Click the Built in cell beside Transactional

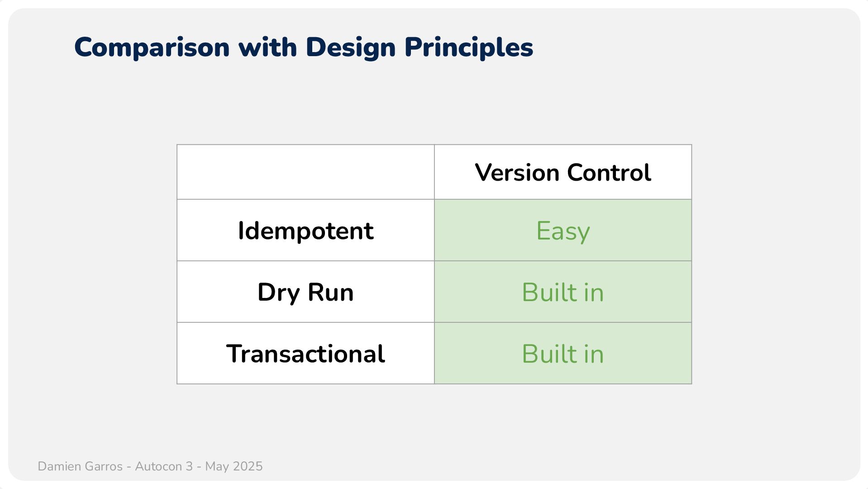[563, 353]
